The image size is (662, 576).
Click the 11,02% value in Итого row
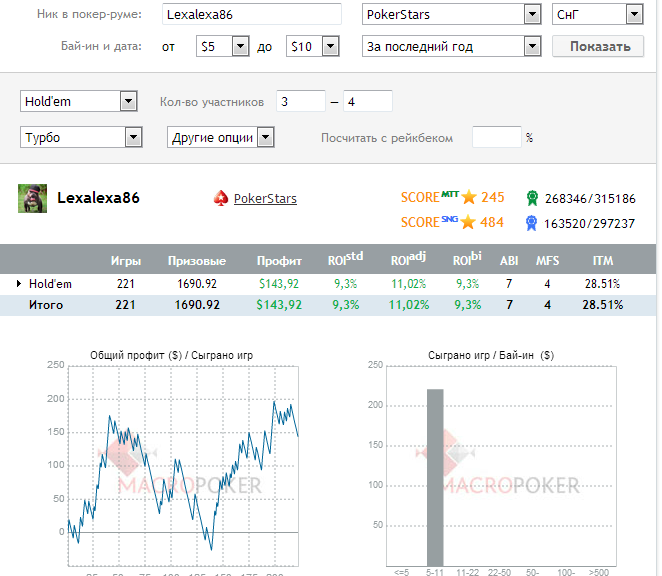click(409, 305)
